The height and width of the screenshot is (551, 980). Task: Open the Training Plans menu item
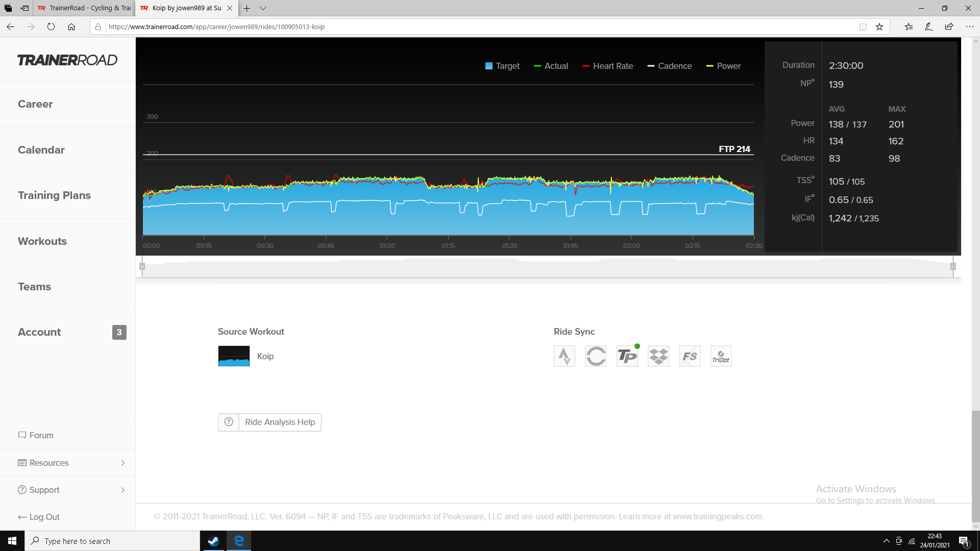click(54, 195)
